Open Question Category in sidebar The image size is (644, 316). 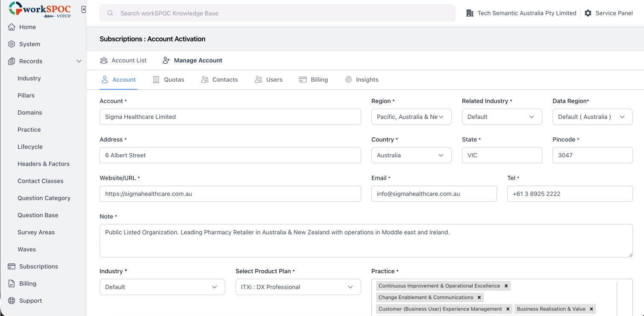(44, 198)
